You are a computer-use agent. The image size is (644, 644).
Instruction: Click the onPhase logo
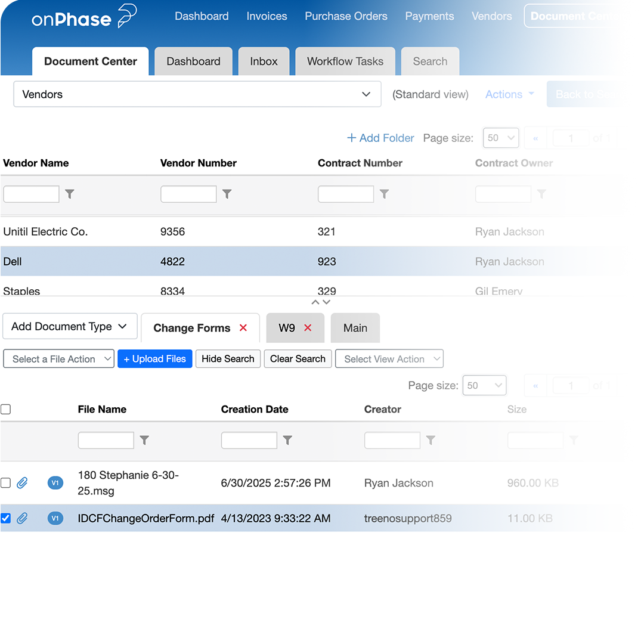tap(84, 17)
